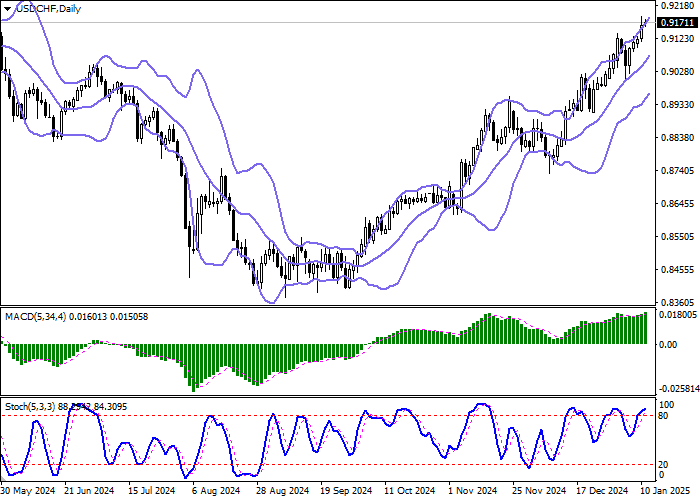Click the MACD 0.00 axis label
Screen dimensions: 700x500
coord(671,344)
